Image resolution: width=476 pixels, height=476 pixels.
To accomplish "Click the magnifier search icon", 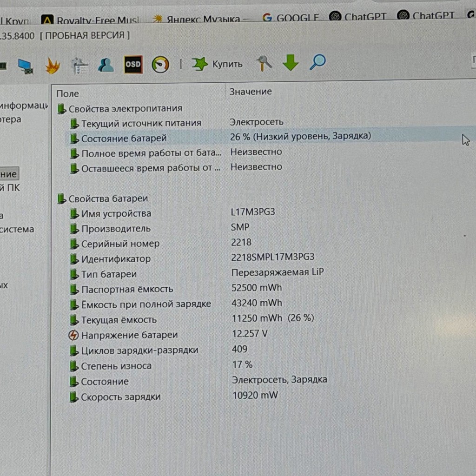I will (317, 62).
